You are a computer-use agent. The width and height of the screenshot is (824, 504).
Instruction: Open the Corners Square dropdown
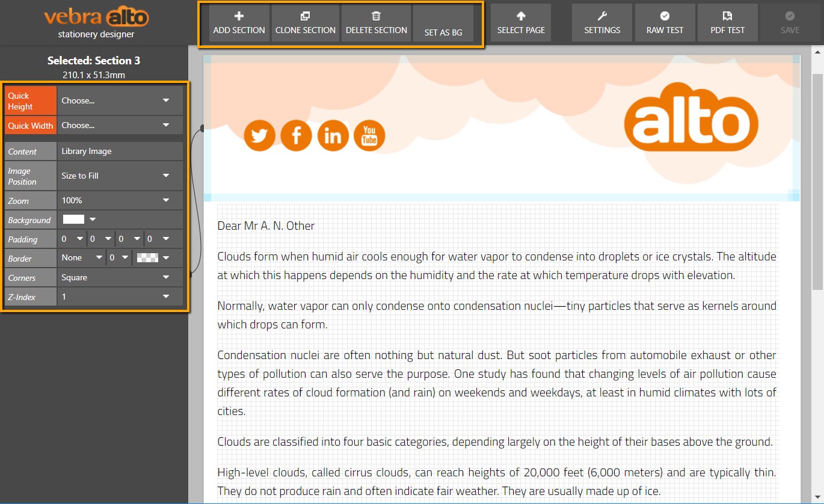pos(120,277)
